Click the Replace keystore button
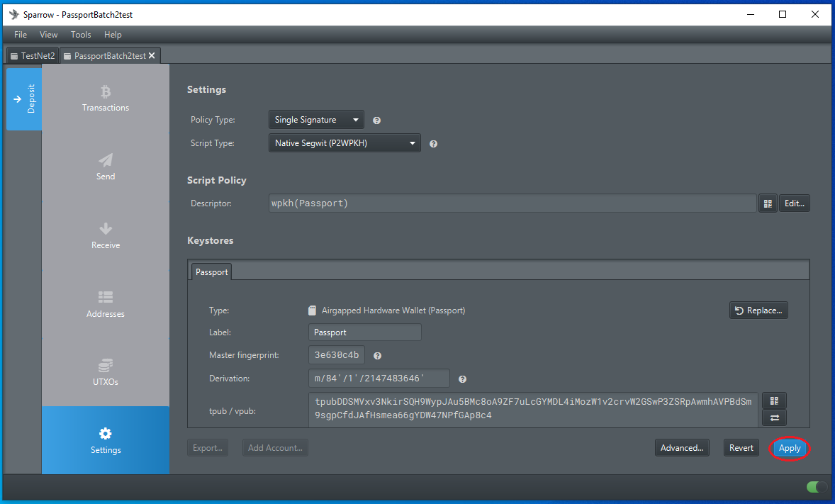 point(758,310)
